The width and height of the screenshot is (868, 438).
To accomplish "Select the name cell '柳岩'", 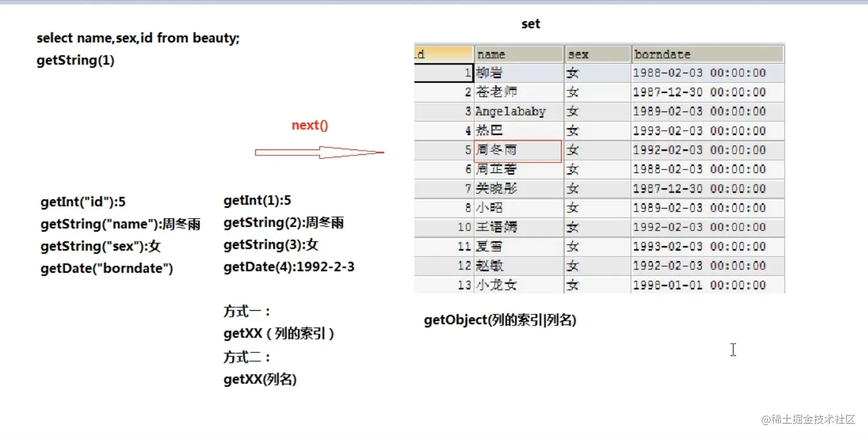I will (519, 73).
